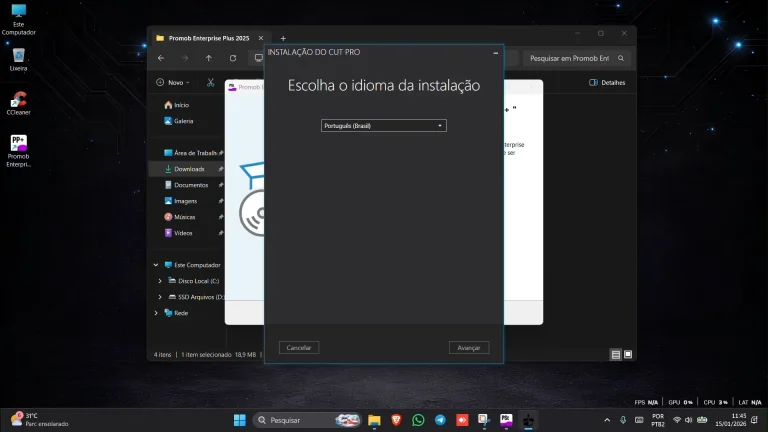Go back in File Explorer
The width and height of the screenshot is (768, 432).
161,58
